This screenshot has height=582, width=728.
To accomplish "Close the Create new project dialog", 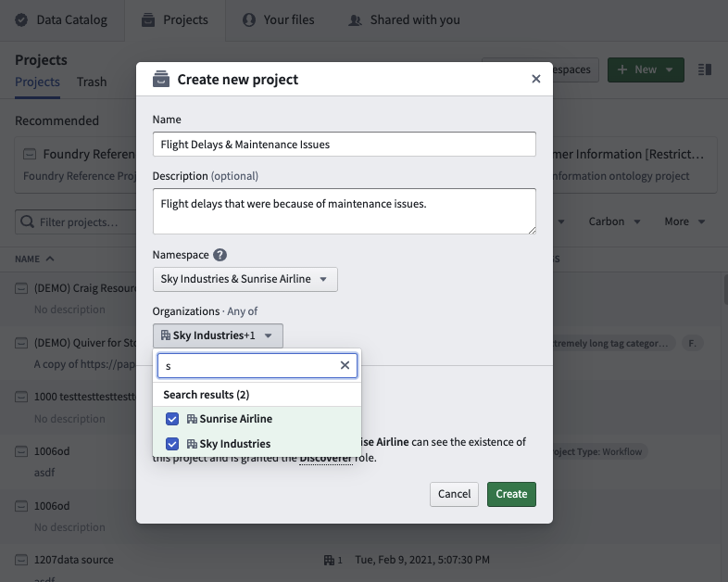I will tap(535, 79).
